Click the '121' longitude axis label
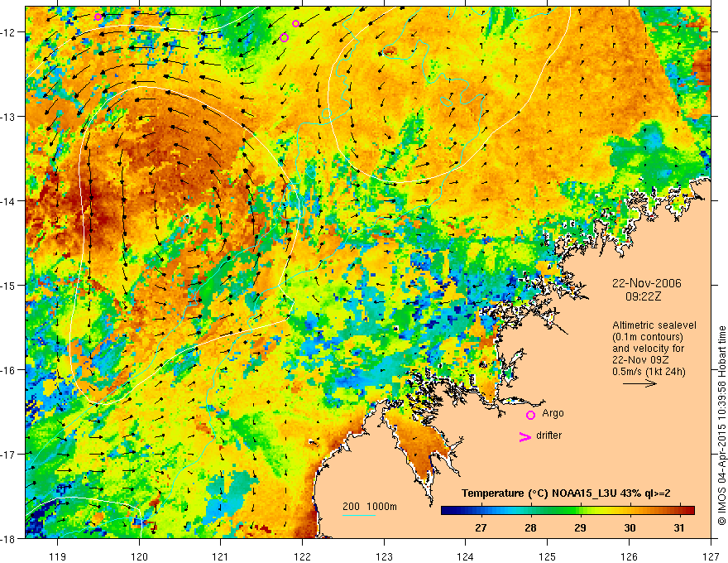The image size is (728, 563). click(x=221, y=556)
